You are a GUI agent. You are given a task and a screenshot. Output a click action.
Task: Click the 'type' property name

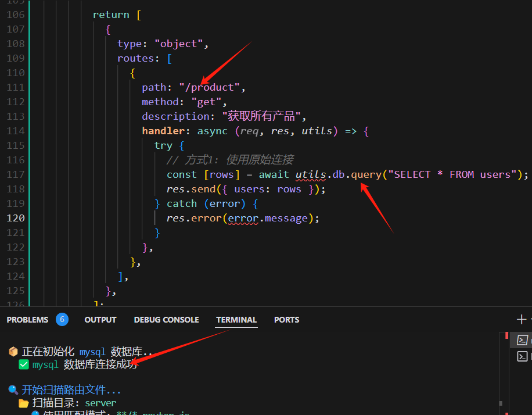tap(130, 44)
